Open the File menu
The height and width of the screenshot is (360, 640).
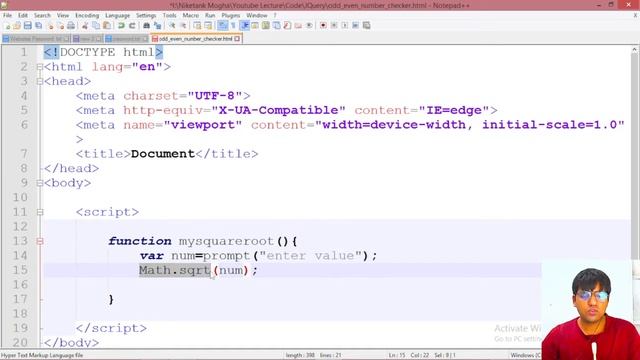pyautogui.click(x=7, y=16)
